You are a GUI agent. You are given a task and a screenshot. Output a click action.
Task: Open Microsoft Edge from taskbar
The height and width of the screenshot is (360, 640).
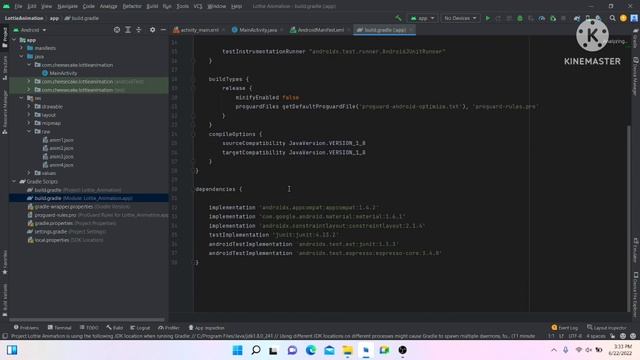point(311,350)
